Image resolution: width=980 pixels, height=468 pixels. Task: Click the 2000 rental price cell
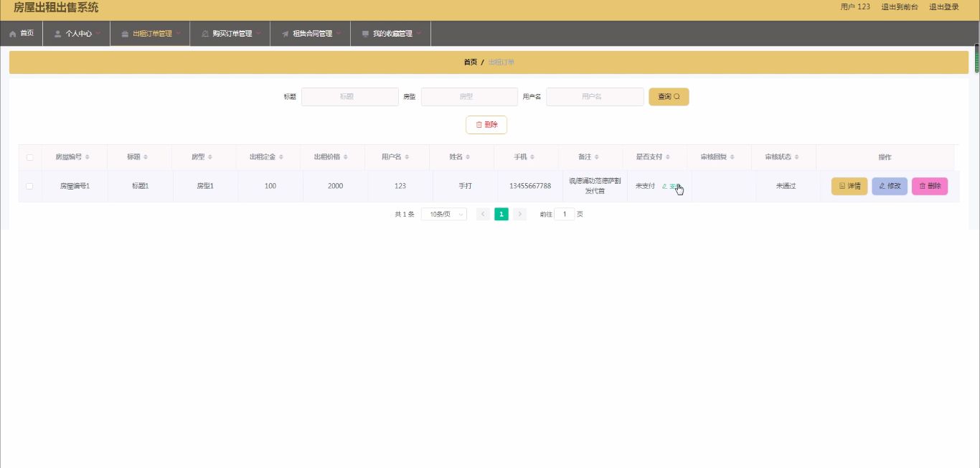[335, 186]
